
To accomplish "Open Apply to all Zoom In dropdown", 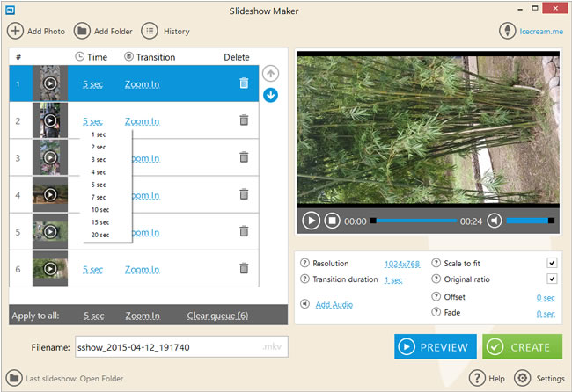I will tap(142, 316).
